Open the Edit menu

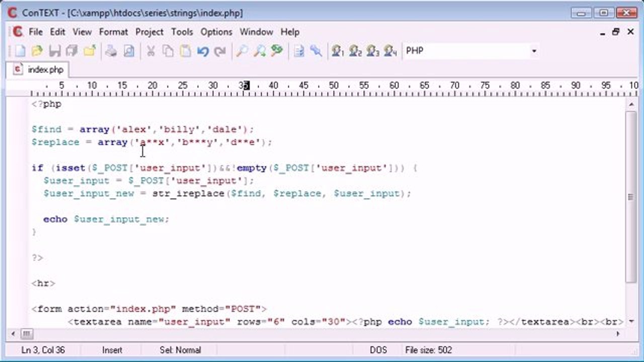pyautogui.click(x=57, y=32)
